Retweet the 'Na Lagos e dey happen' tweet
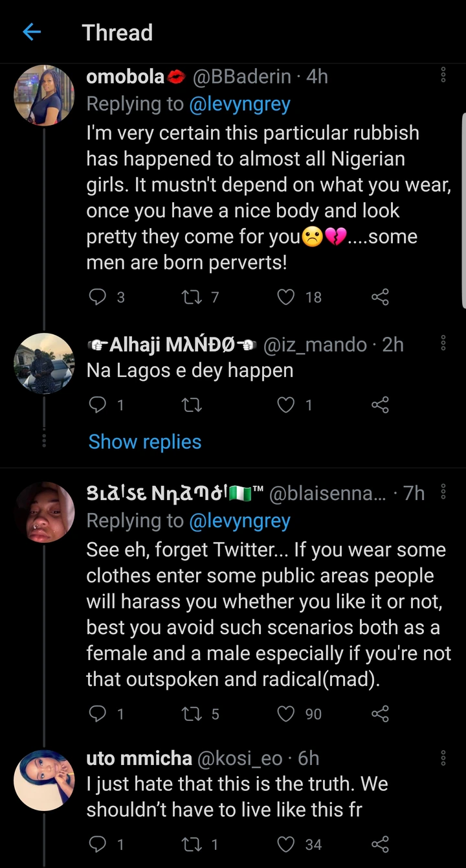 pyautogui.click(x=192, y=405)
